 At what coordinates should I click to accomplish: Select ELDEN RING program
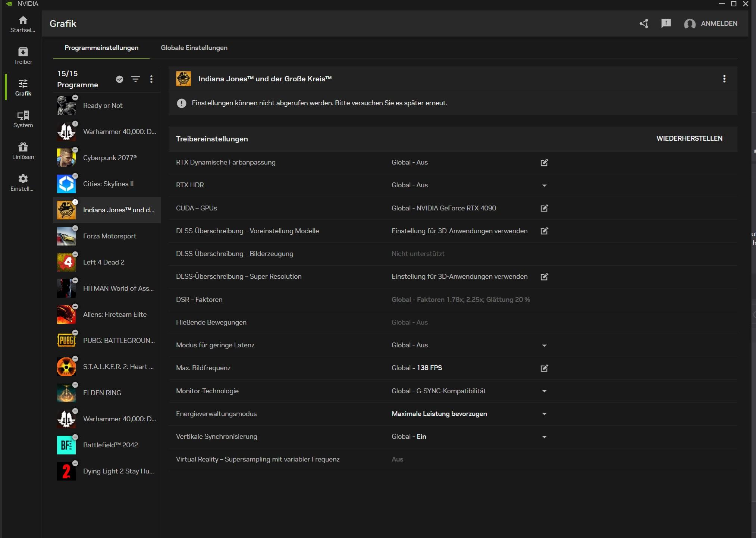point(107,393)
